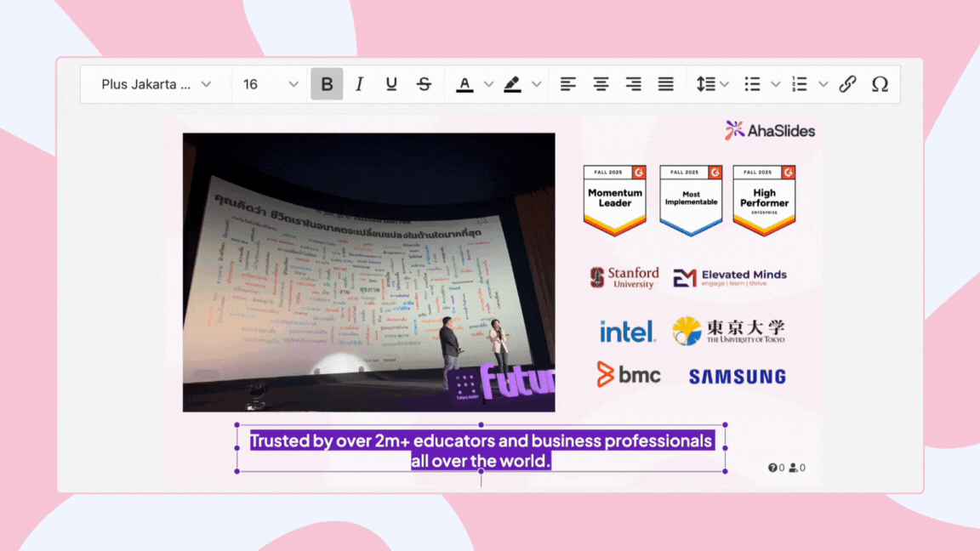Expand numbered list style options
The image size is (980, 551).
(823, 84)
